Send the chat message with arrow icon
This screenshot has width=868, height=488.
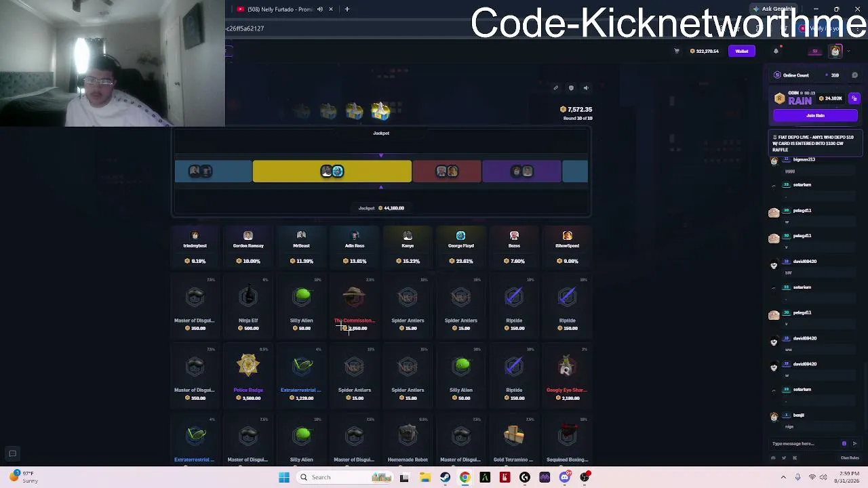pyautogui.click(x=854, y=444)
